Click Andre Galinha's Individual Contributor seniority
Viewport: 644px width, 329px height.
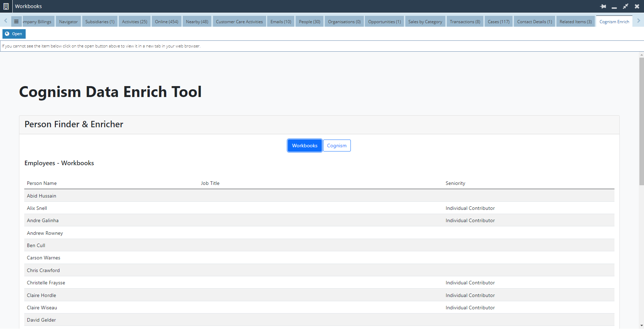[470, 220]
